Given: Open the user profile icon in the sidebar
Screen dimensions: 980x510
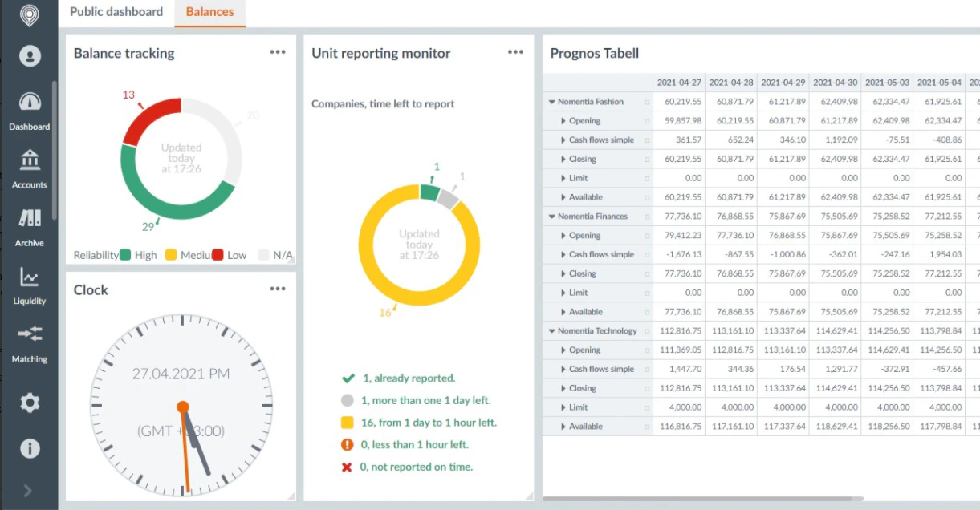Looking at the screenshot, I should click(29, 55).
